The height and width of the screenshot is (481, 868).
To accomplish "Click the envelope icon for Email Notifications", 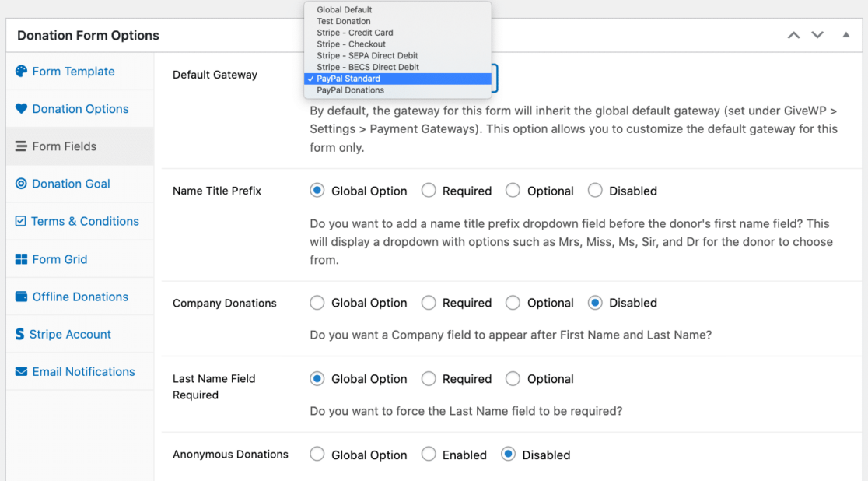I will pos(21,371).
